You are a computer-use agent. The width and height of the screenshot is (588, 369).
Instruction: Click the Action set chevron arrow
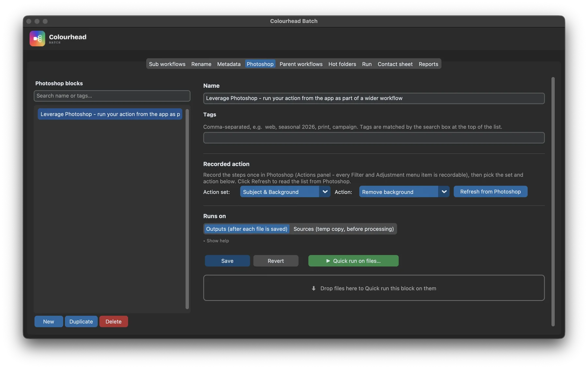325,192
